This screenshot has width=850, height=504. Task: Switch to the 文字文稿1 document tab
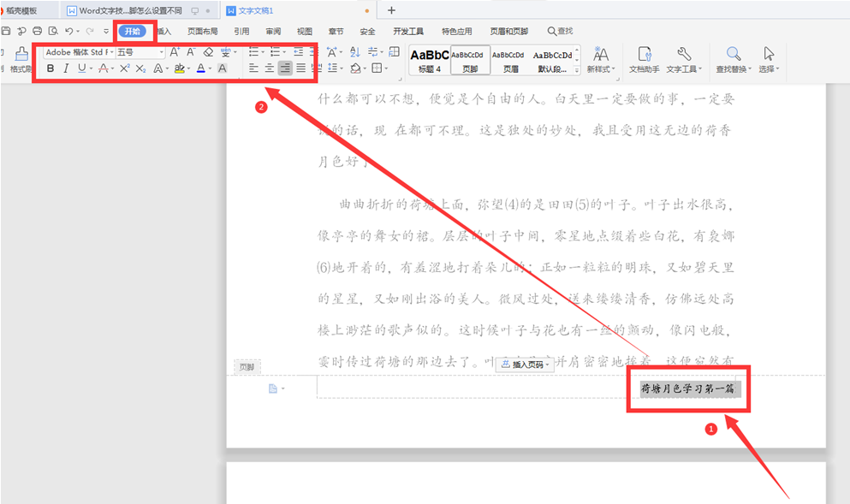tap(297, 10)
